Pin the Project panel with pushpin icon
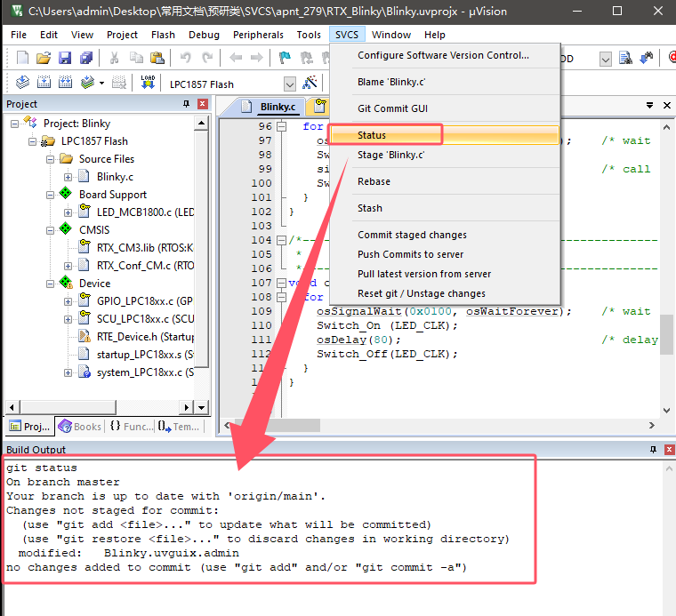This screenshot has height=616, width=676. pyautogui.click(x=186, y=104)
